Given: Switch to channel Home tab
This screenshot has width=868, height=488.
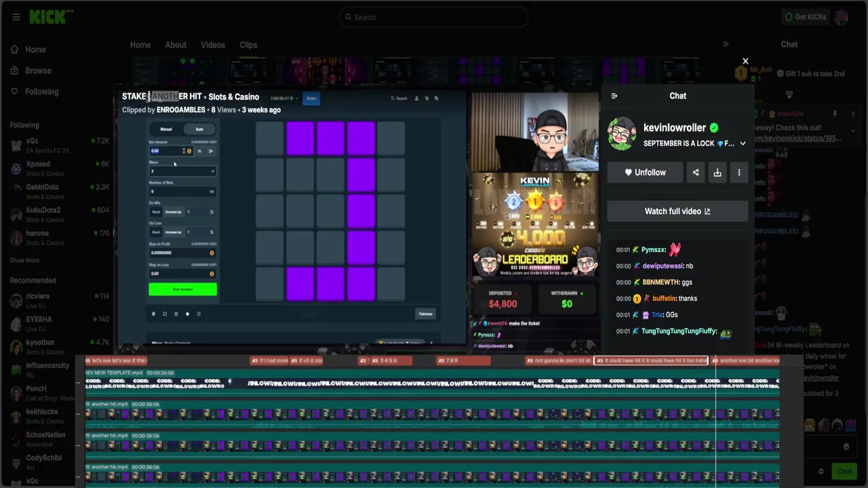Looking at the screenshot, I should tap(140, 45).
